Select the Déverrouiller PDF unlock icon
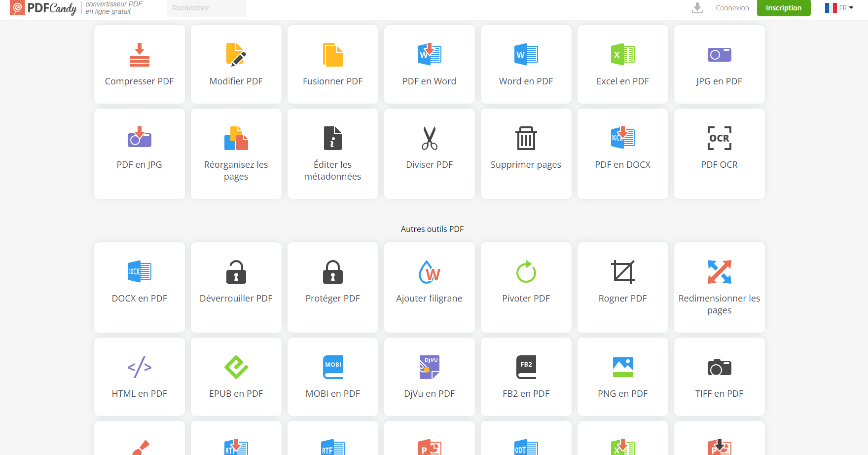This screenshot has height=455, width=868. [x=236, y=272]
